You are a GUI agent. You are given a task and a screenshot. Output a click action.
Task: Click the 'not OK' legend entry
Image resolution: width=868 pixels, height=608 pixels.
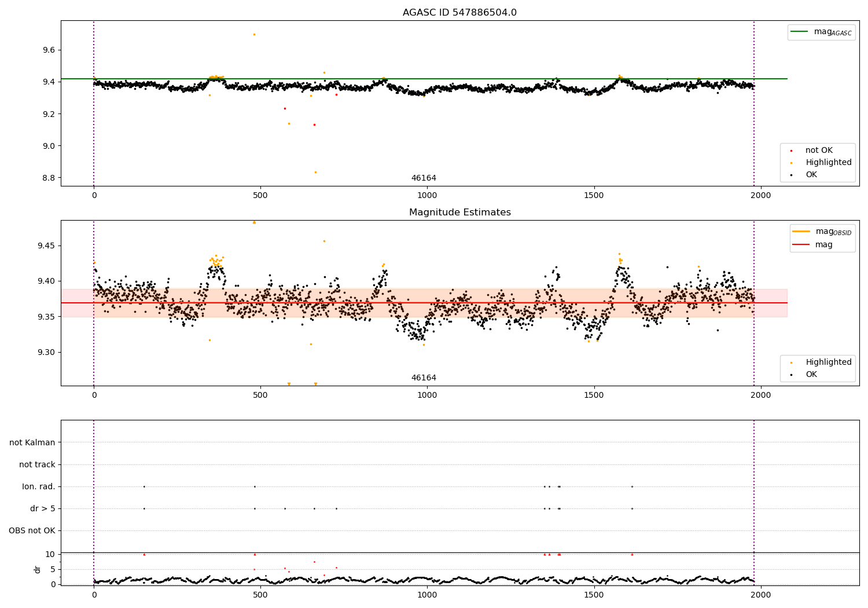819,151
